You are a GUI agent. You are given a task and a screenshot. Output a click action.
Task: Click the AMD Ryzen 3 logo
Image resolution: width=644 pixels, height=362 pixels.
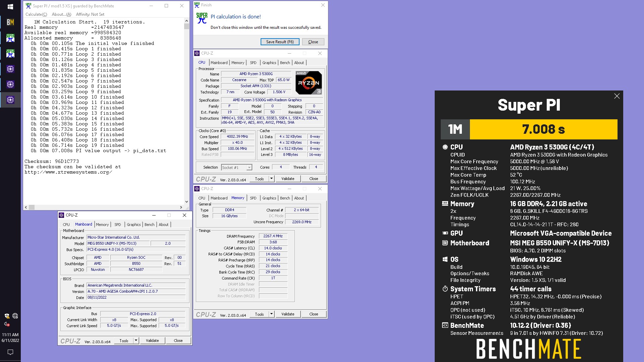[x=309, y=83]
